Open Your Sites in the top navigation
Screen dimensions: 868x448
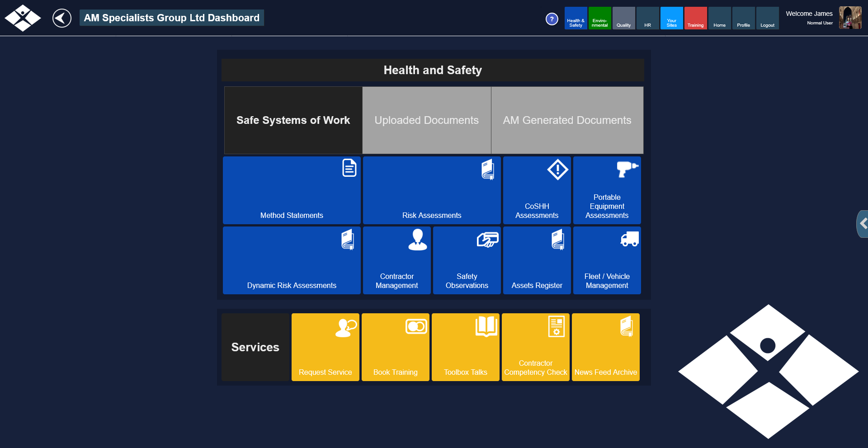tap(672, 18)
